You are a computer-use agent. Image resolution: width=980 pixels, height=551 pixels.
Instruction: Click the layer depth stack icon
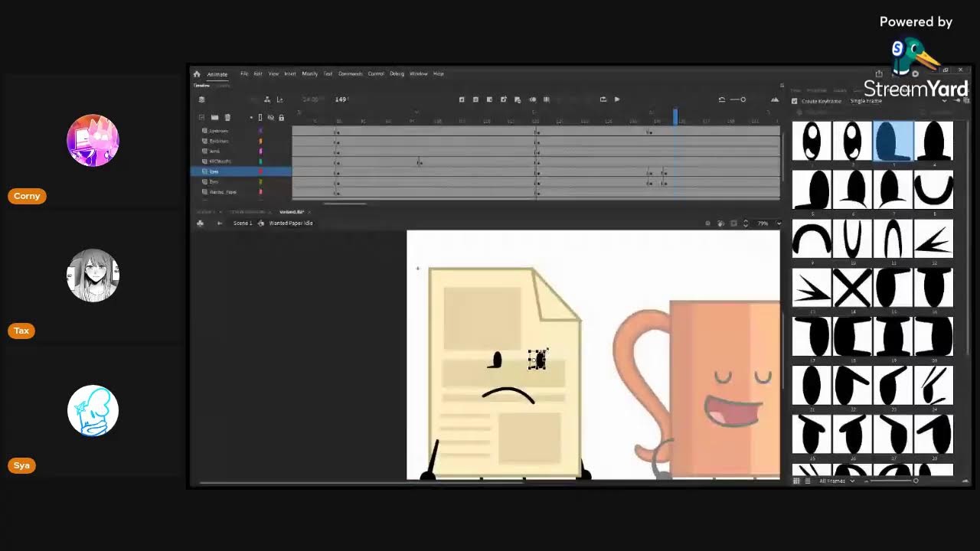(201, 99)
